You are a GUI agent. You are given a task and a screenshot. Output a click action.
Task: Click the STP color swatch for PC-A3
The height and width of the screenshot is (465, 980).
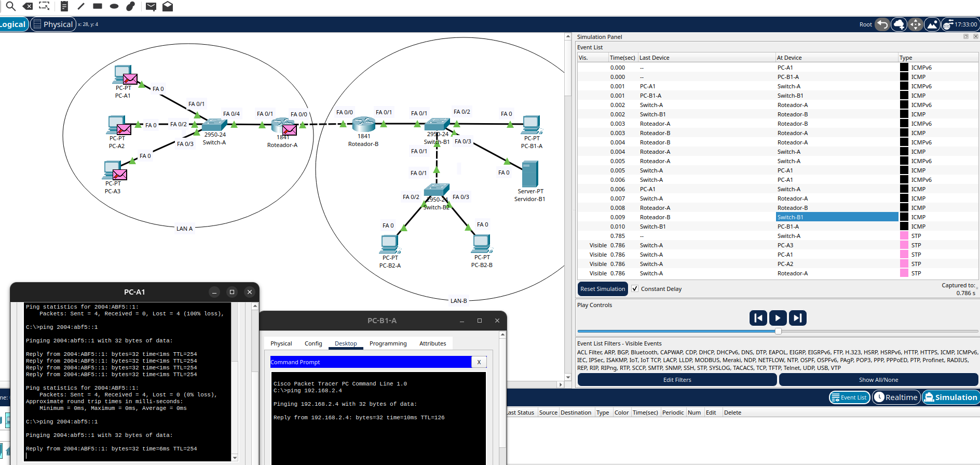904,245
